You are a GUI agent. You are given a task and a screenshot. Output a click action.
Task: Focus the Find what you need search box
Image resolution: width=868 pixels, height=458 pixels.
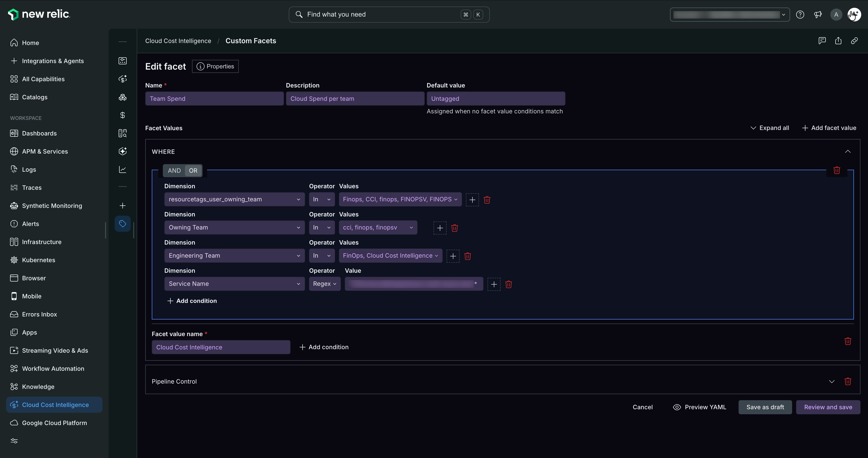click(x=389, y=15)
